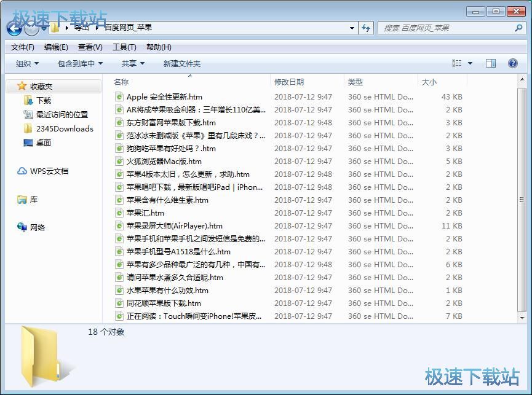Open the 共享 dropdown
The image size is (532, 395).
[133, 63]
